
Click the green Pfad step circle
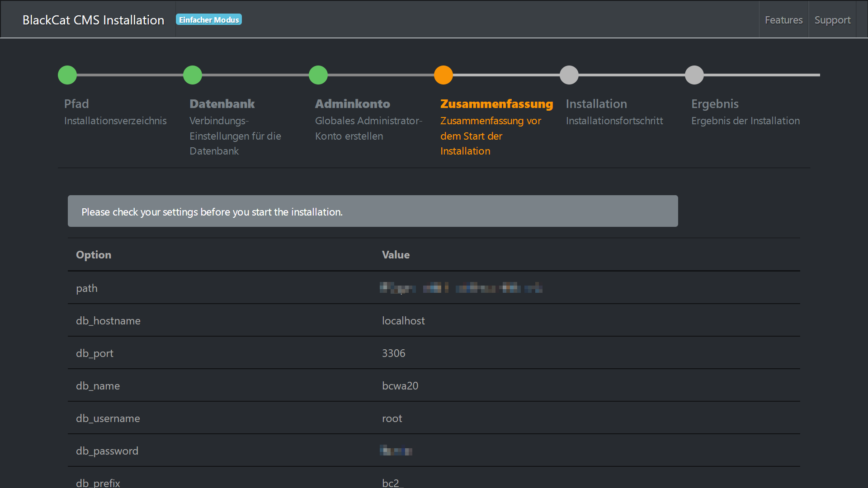coord(67,75)
